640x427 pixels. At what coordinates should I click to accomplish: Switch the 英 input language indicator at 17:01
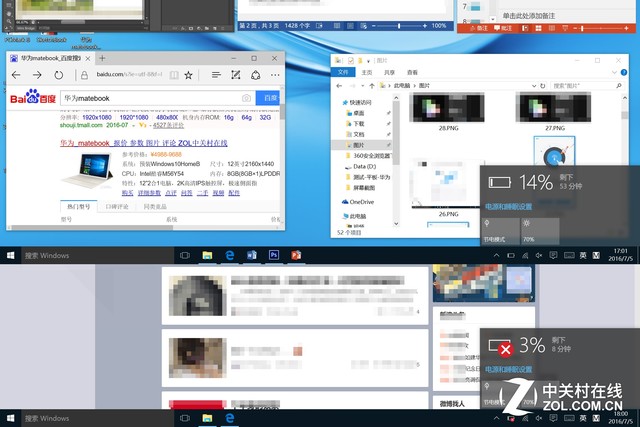(583, 256)
